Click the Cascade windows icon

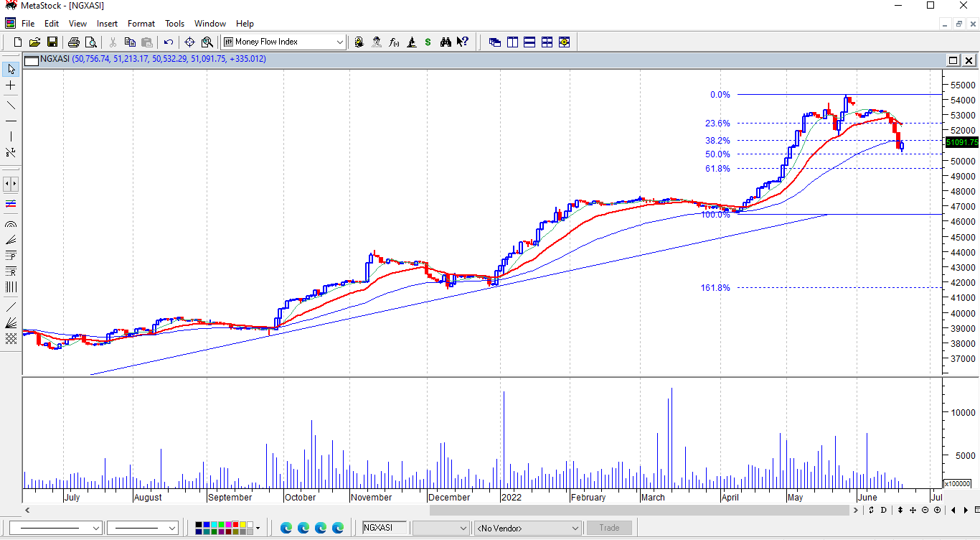tap(495, 42)
